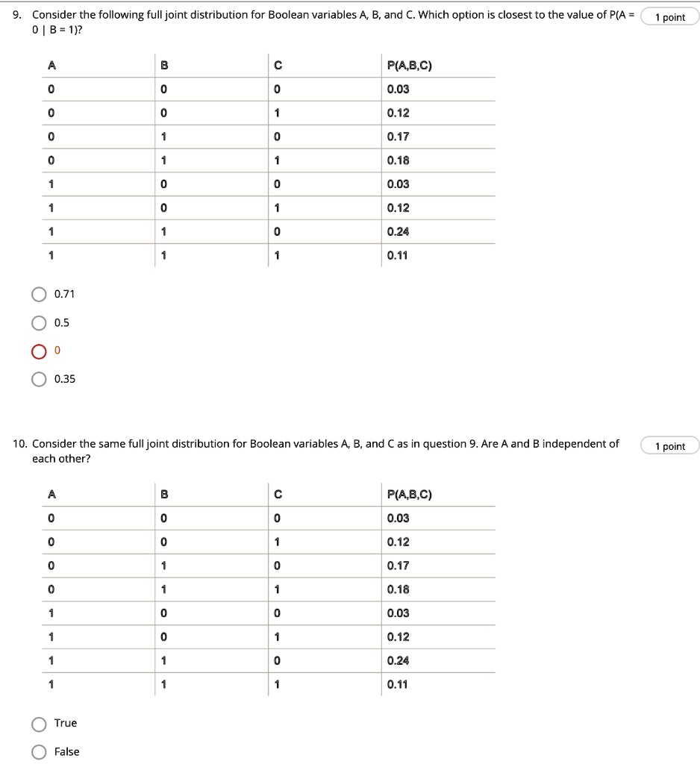Screen dimensions: 700x764
Task: Click the P(A,B,C) column header in question 9
Action: click(x=410, y=66)
